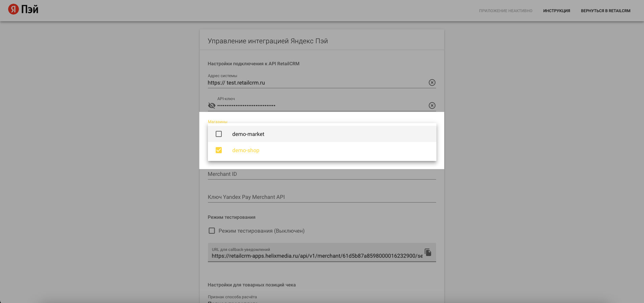Click the Режим тестирования (Выключен) label
This screenshot has width=644, height=303.
tap(261, 231)
